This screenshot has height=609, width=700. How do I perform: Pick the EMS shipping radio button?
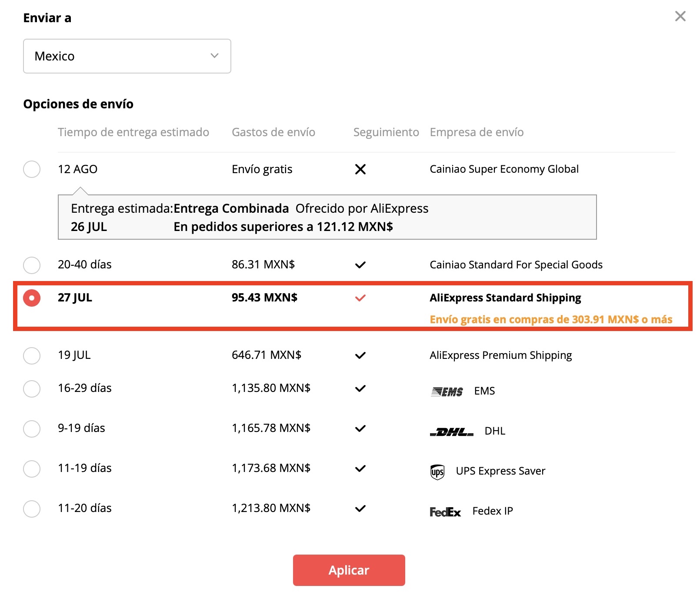click(32, 388)
